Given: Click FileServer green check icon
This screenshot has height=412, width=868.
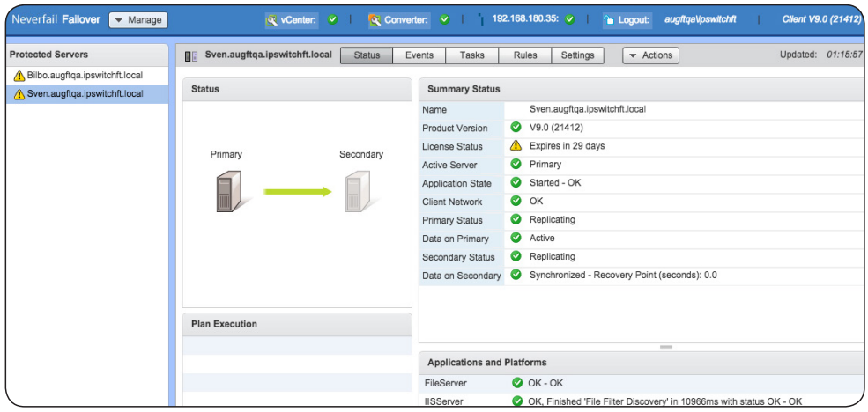Looking at the screenshot, I should coord(517,383).
